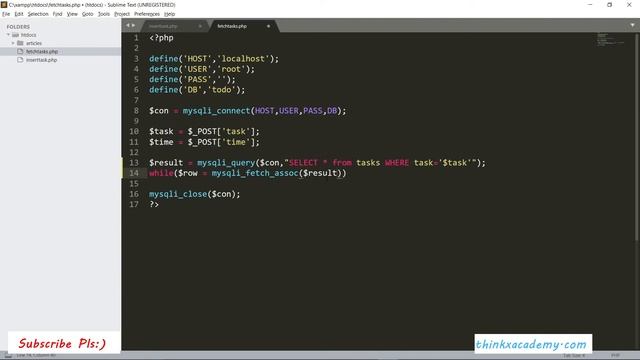Click the WHERE keyword in SQL string
Image resolution: width=640 pixels, height=360 pixels.
(x=397, y=163)
